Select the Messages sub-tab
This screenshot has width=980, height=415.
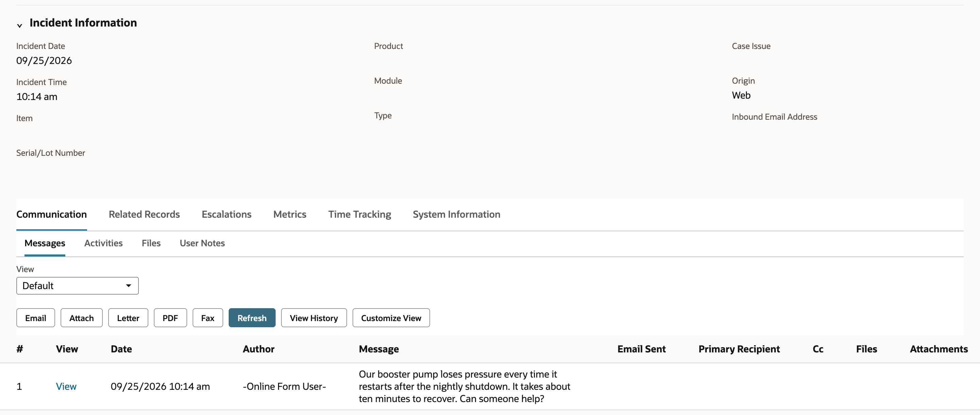pos(45,243)
